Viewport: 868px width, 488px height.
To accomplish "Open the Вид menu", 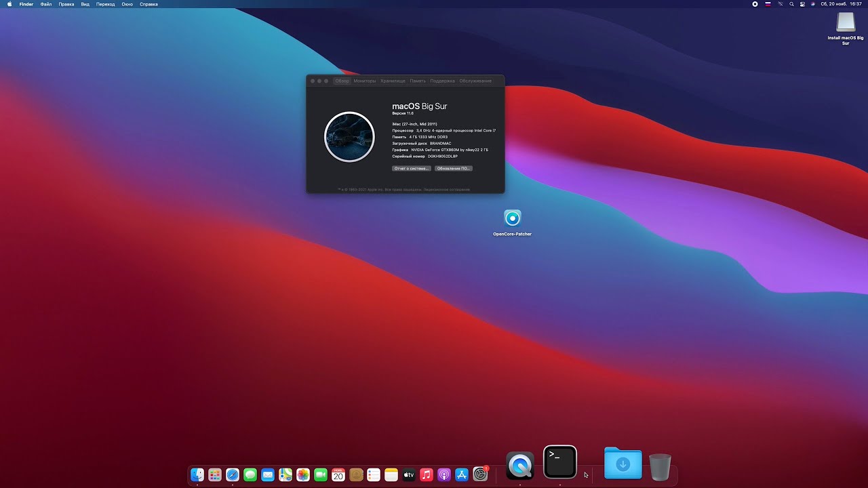I will click(85, 4).
